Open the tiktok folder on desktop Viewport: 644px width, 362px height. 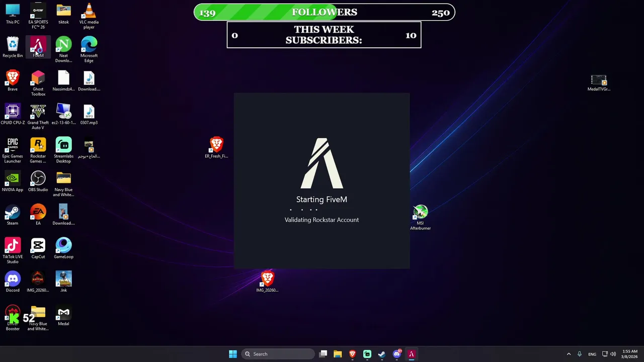point(63,14)
